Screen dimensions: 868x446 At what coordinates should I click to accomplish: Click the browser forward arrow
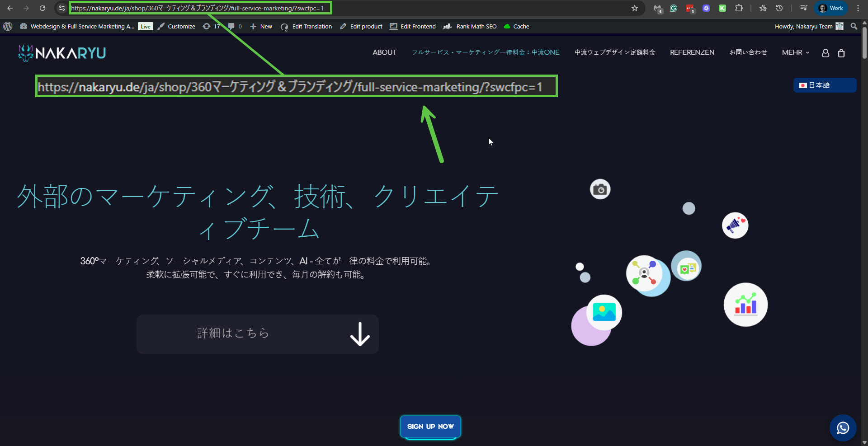(x=26, y=8)
